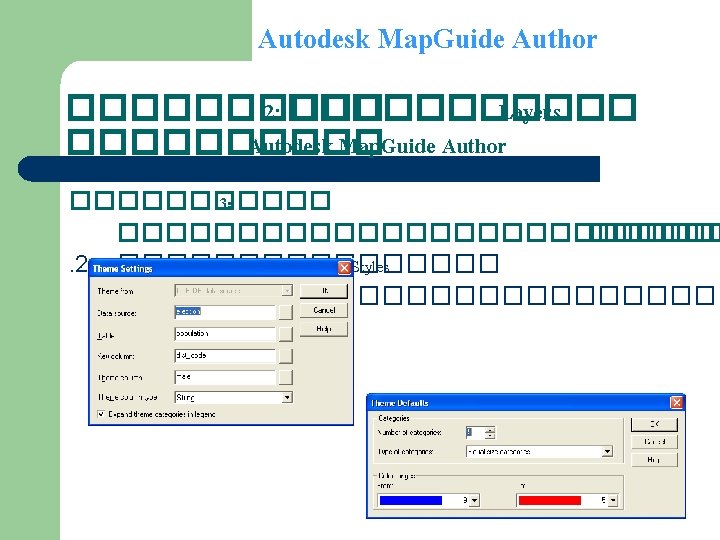Close the Theme Defaults dialog

click(676, 403)
